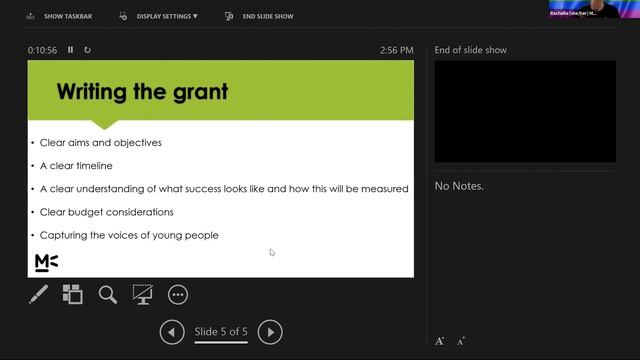The width and height of the screenshot is (640, 360).
Task: Open more slide show options ellipsis
Action: point(178,295)
